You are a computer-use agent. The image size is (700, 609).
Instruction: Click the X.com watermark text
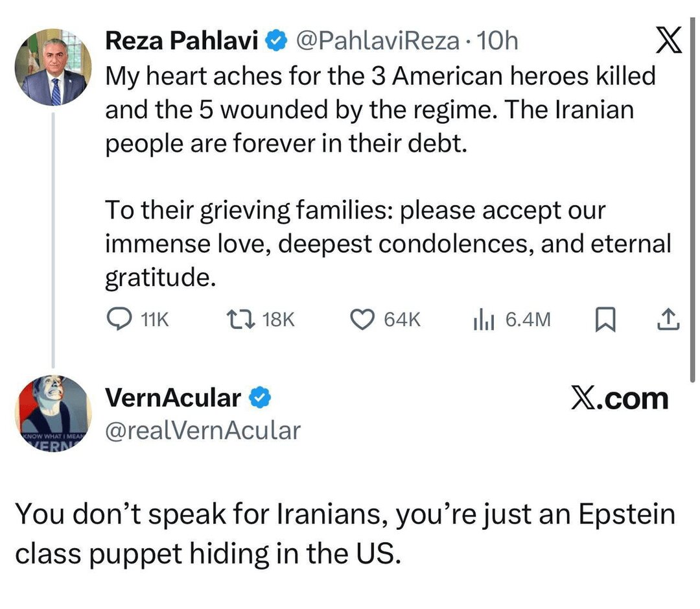619,398
